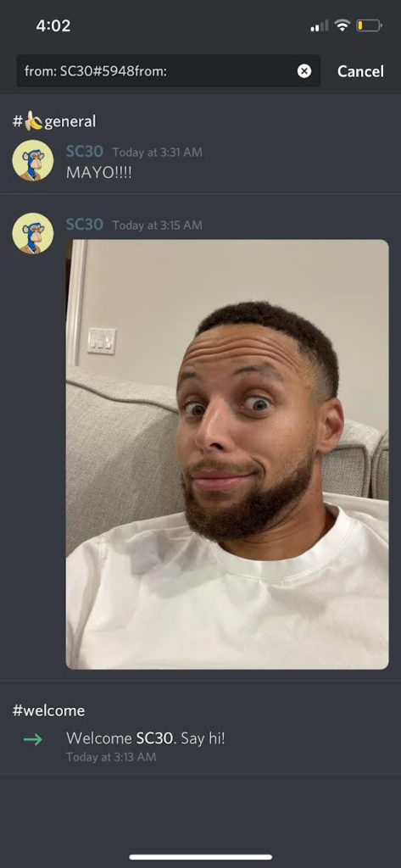Open the ape avatar beside the MAYO!!!! message
Screen dimensions: 401x868
[33, 160]
